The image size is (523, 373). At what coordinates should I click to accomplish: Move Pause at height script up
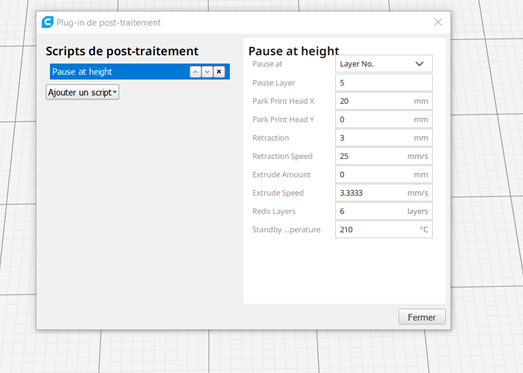[195, 72]
